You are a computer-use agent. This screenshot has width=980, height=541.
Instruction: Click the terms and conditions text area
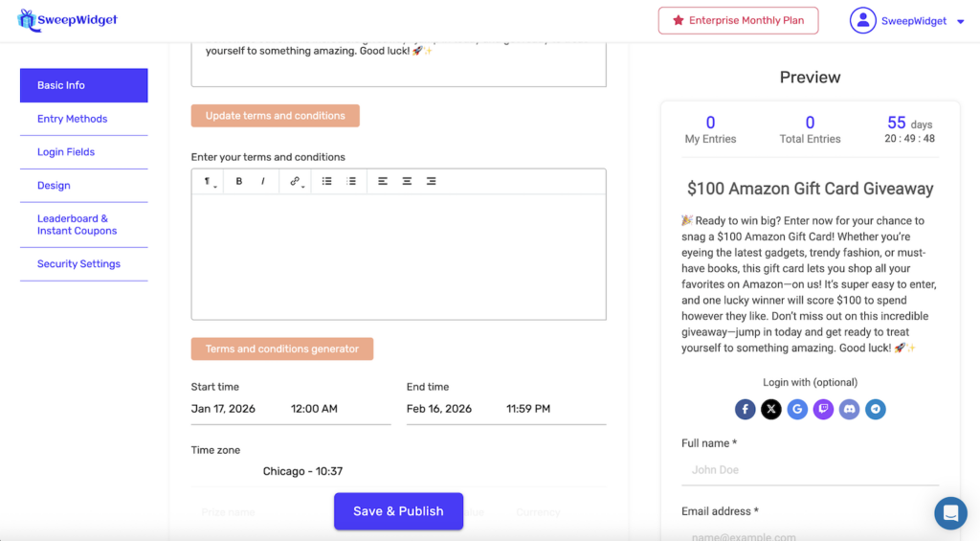coord(398,257)
